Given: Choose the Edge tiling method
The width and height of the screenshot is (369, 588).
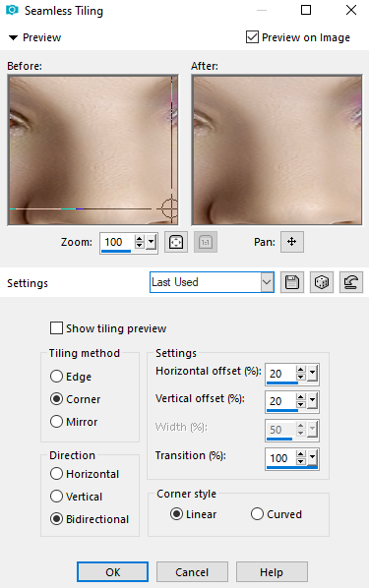Looking at the screenshot, I should point(56,377).
